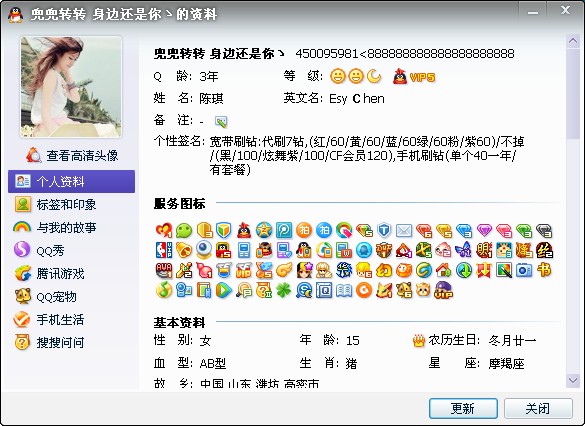Click the orange 拍 service icon
585x426 pixels.
(x=304, y=231)
